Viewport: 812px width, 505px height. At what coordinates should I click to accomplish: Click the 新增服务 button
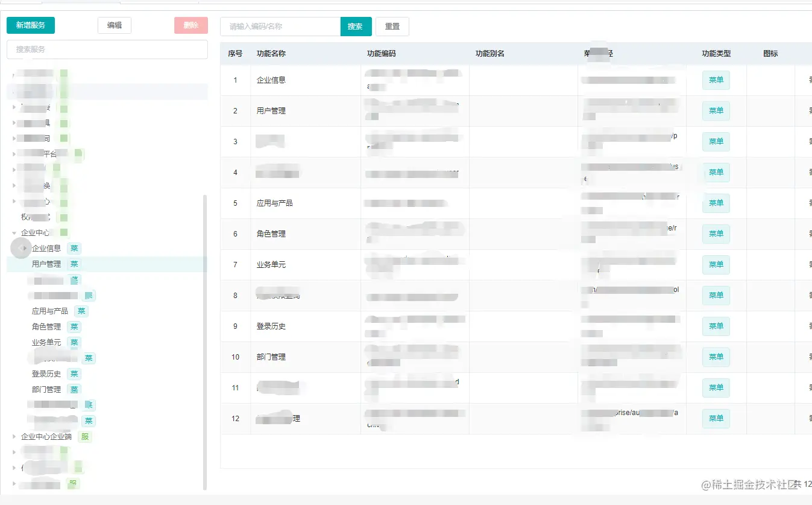tap(31, 25)
